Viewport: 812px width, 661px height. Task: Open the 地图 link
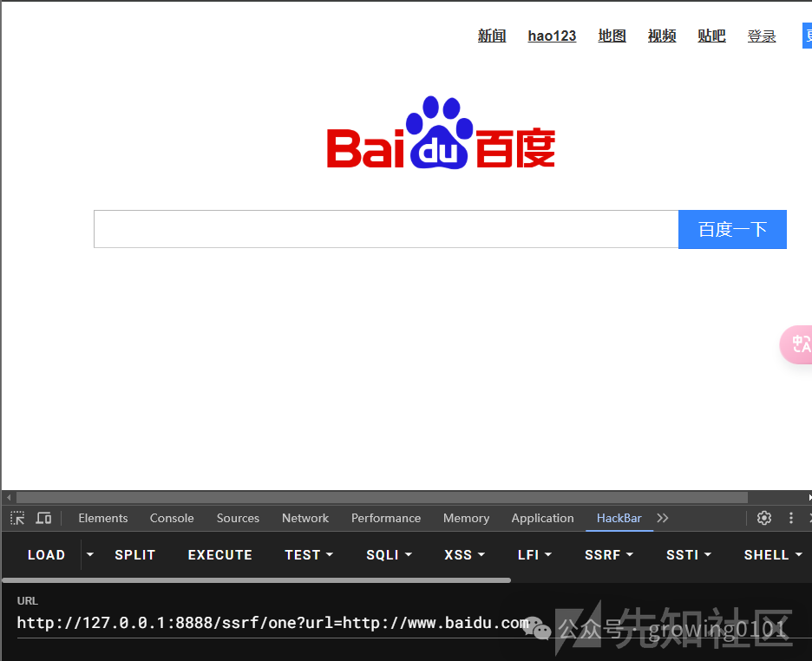(x=612, y=36)
